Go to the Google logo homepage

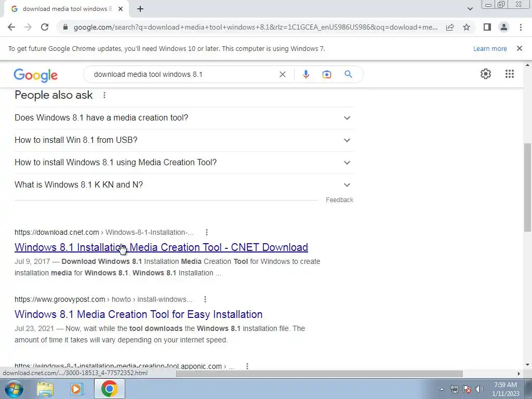[36, 75]
